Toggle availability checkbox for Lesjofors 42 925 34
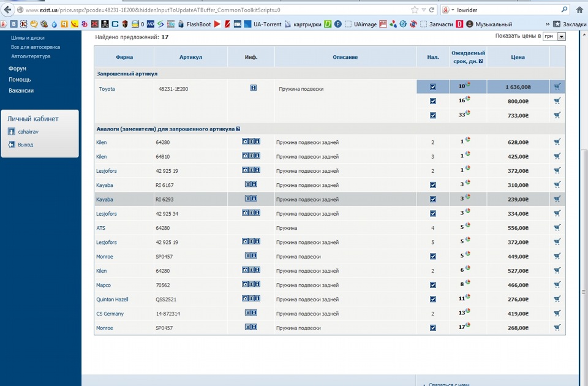The width and height of the screenshot is (588, 386). click(433, 213)
